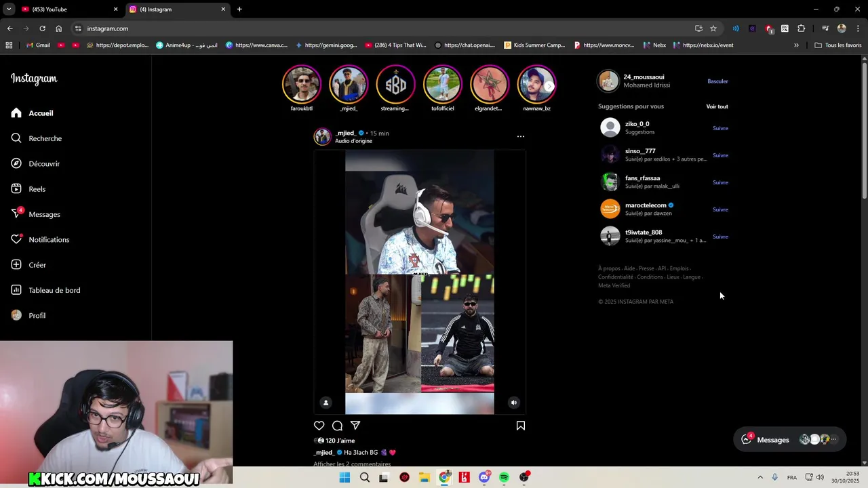868x488 pixels.
Task: Click Audio d'origine link
Action: 353,141
